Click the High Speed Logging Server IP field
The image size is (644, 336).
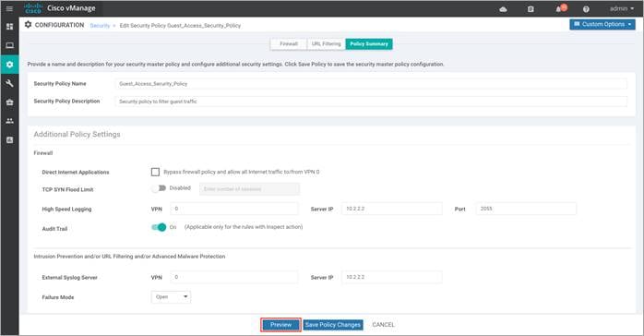click(x=392, y=209)
